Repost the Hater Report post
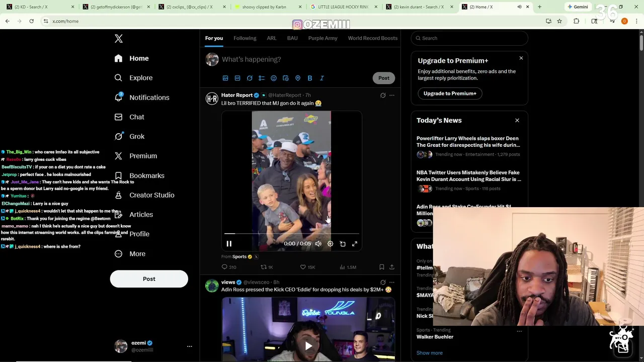This screenshot has width=644, height=362. (x=267, y=267)
